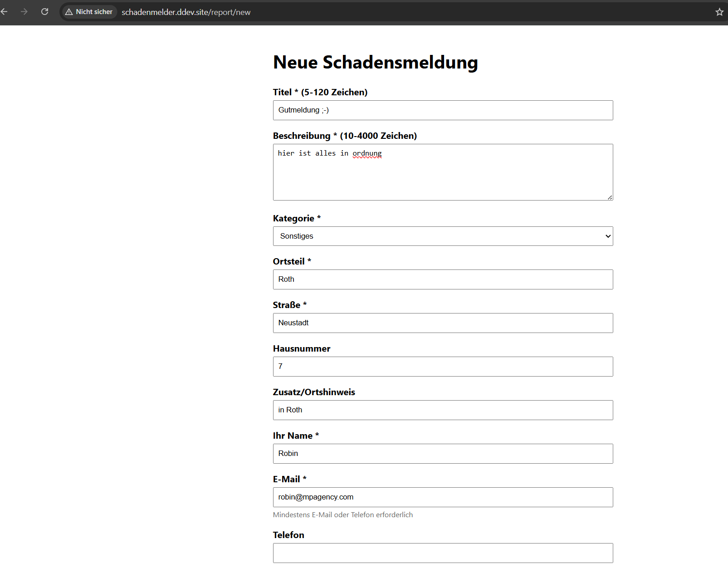The width and height of the screenshot is (728, 573).
Task: Click the misspelled word 'ordnung' in the description
Action: click(366, 153)
